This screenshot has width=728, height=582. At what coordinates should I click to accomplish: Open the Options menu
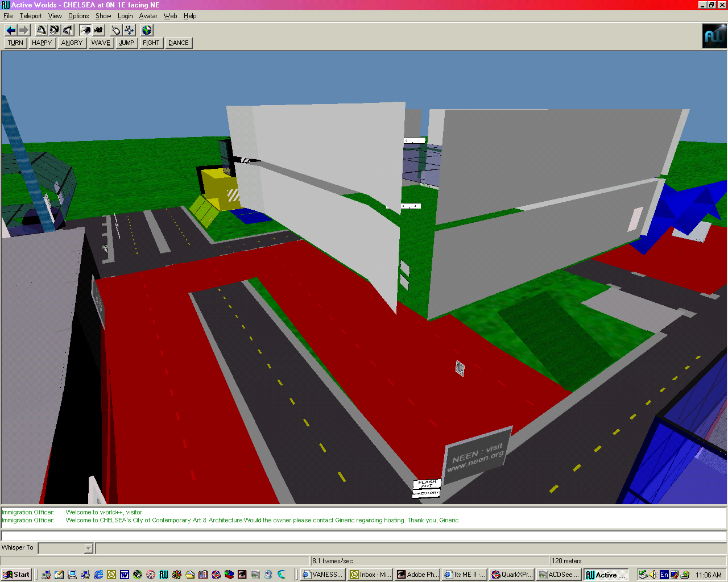click(78, 16)
